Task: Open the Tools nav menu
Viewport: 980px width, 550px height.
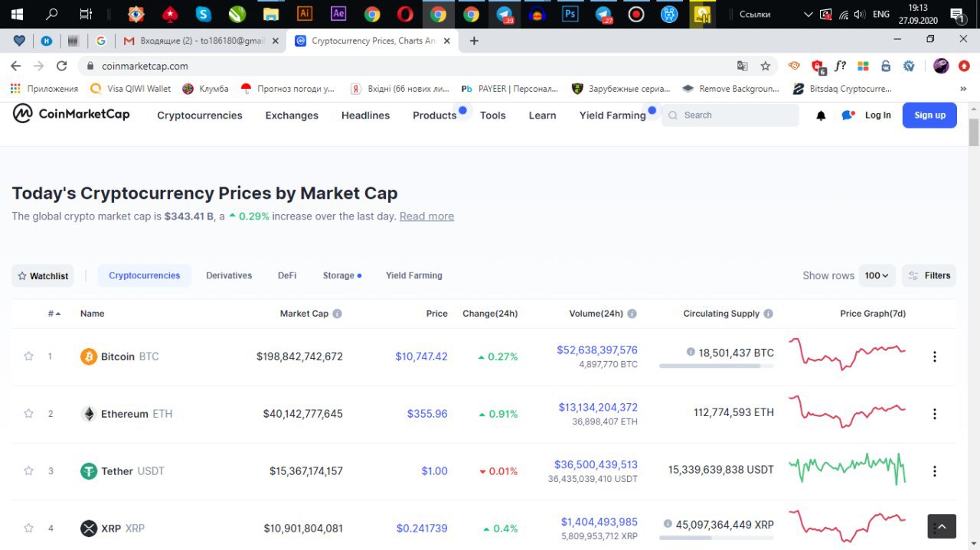Action: tap(493, 116)
